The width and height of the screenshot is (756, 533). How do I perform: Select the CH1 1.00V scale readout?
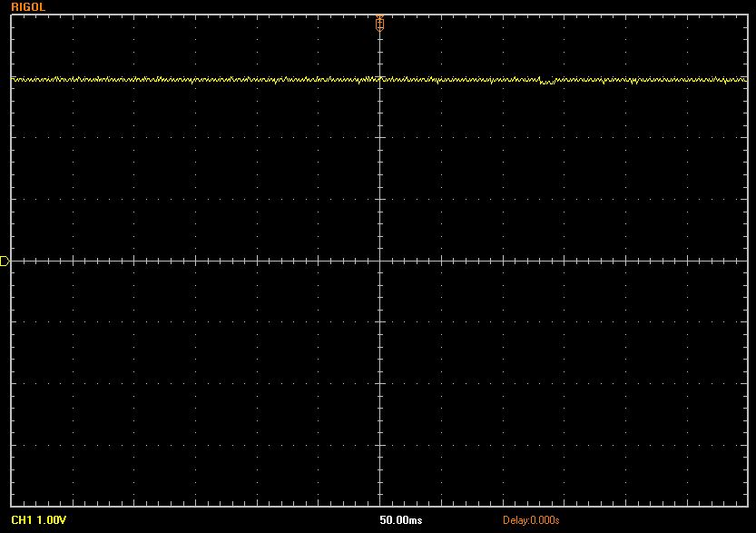38,520
